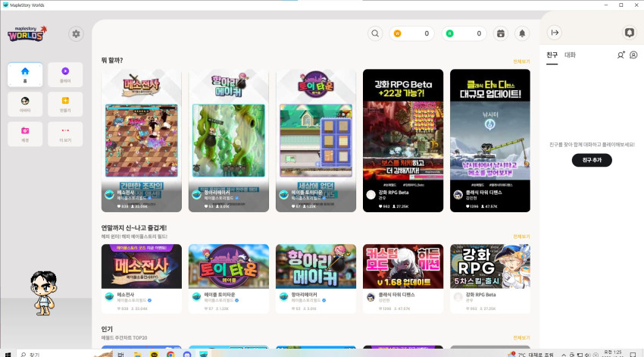The width and height of the screenshot is (644, 357).
Task: Click the 항아리메이커 title under the year-end banner
Action: pyautogui.click(x=305, y=295)
